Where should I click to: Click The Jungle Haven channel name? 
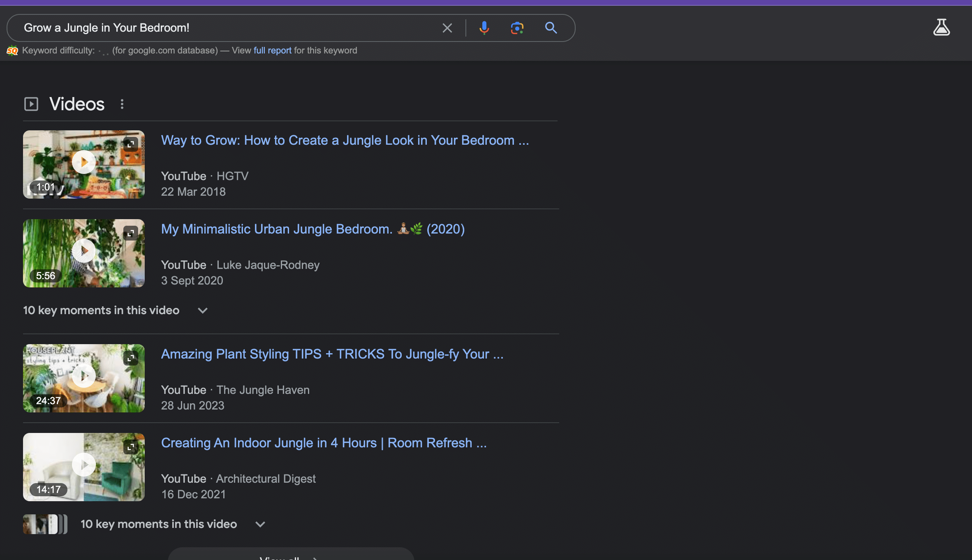click(x=263, y=390)
